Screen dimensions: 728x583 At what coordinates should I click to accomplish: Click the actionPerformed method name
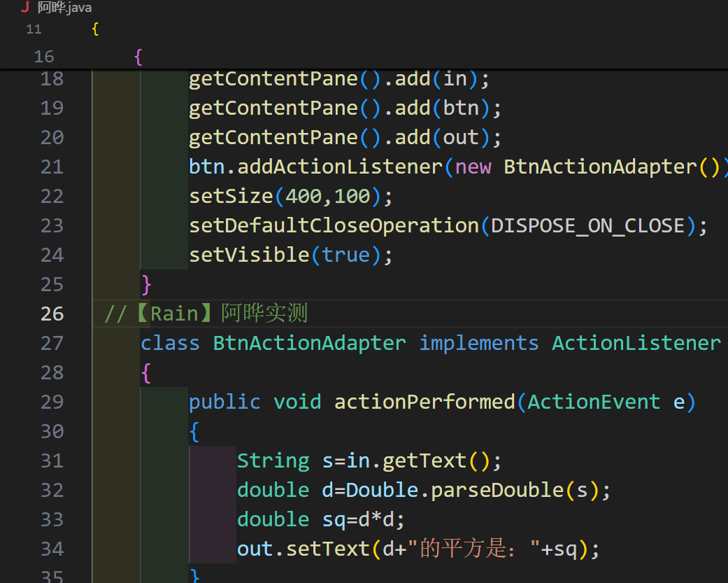[x=424, y=402]
